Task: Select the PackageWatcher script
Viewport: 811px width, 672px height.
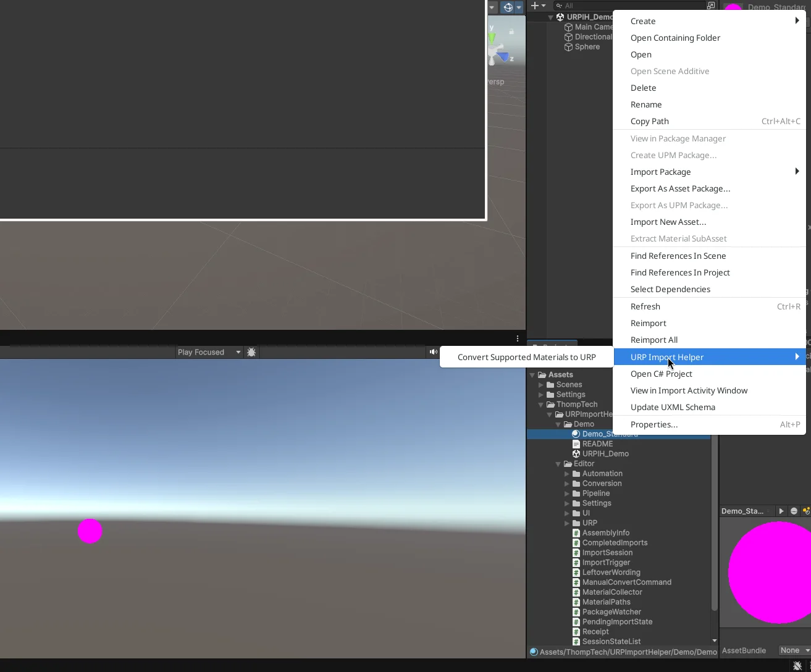Action: pyautogui.click(x=611, y=612)
